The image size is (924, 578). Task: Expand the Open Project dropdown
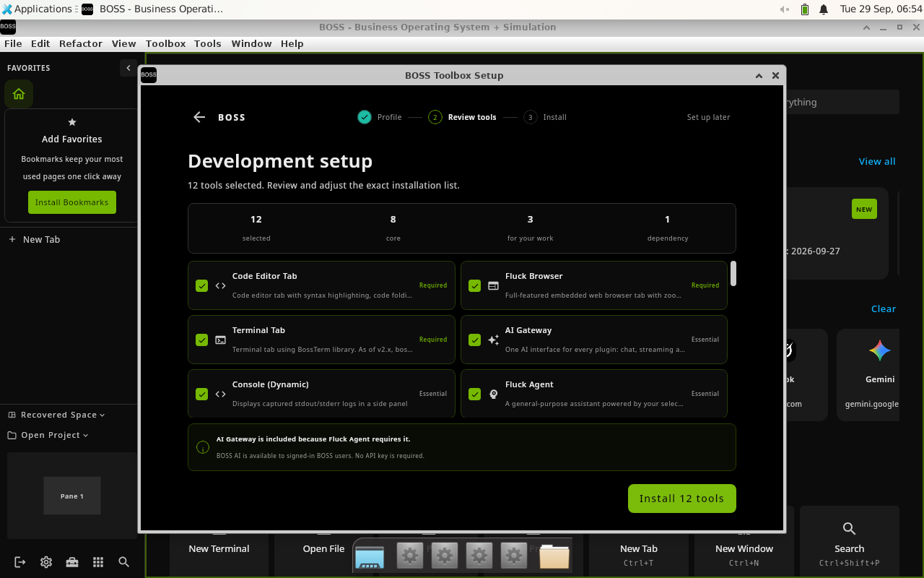(x=48, y=435)
